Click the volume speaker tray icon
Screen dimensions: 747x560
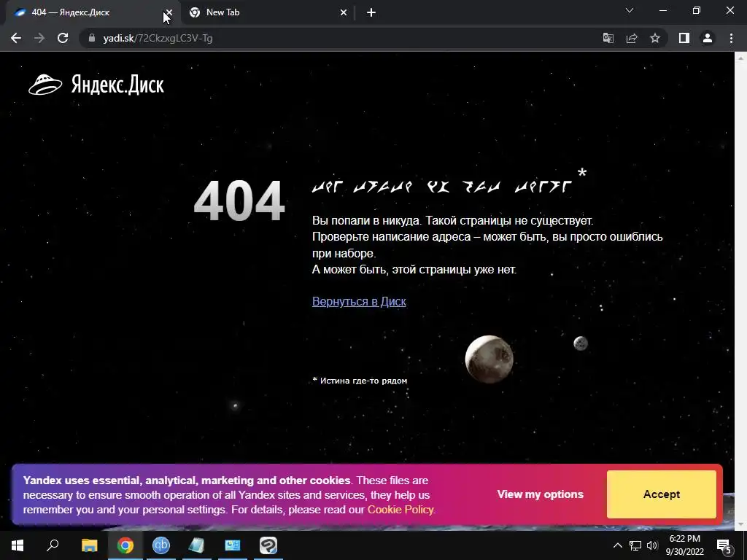651,545
